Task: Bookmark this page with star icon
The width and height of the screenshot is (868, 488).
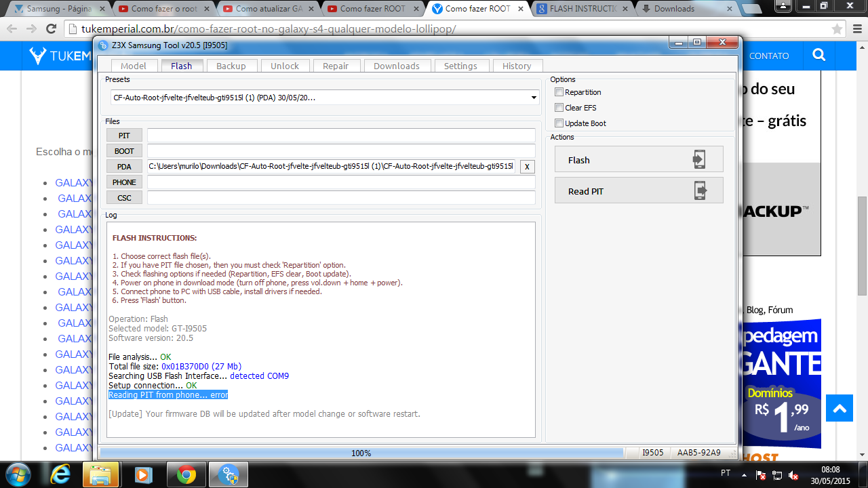Action: [x=837, y=29]
